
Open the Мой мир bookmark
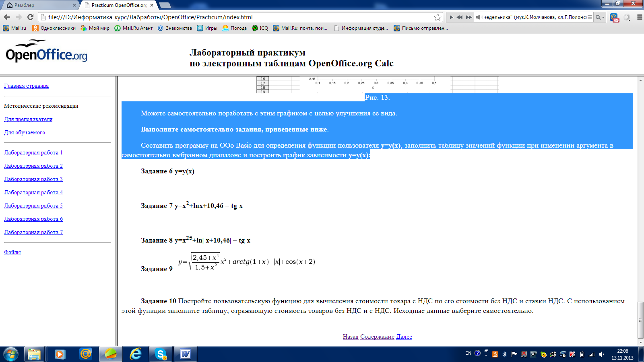95,28
